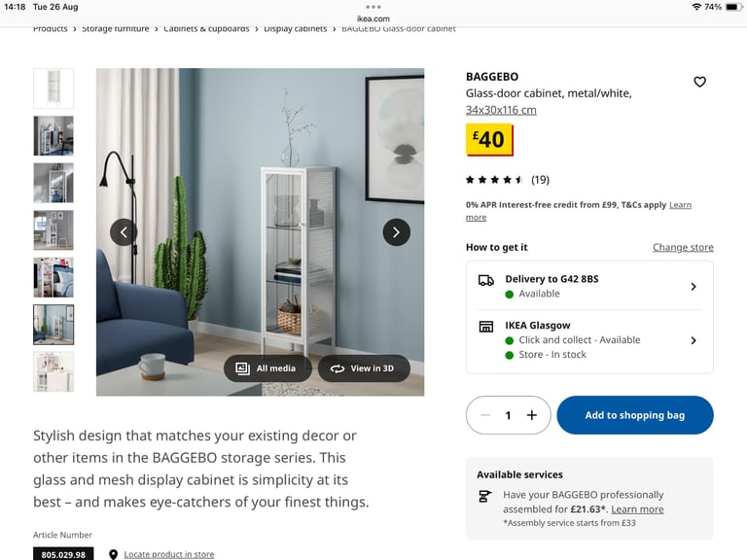Show the previous product image
This screenshot has height=560, width=747.
[x=124, y=232]
